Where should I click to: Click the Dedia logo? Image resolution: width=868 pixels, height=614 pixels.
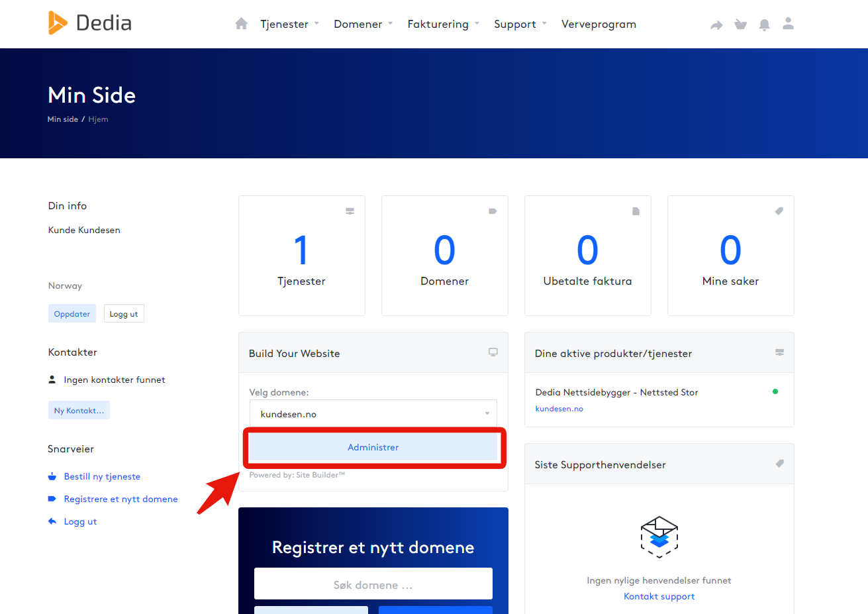[x=90, y=23]
